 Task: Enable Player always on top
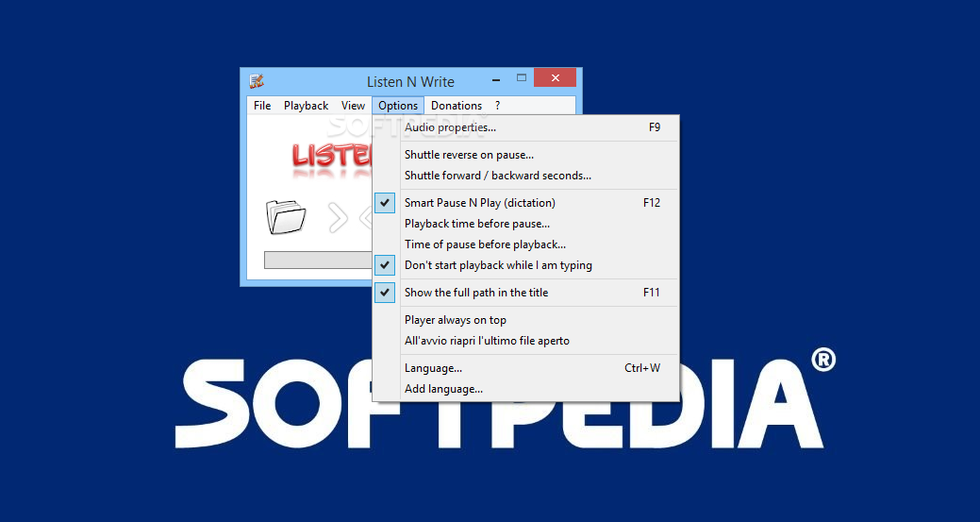click(x=525, y=320)
